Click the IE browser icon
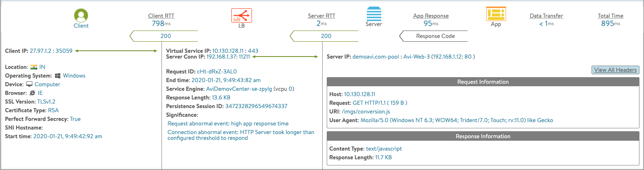Image resolution: width=644 pixels, height=170 pixels. tap(32, 93)
